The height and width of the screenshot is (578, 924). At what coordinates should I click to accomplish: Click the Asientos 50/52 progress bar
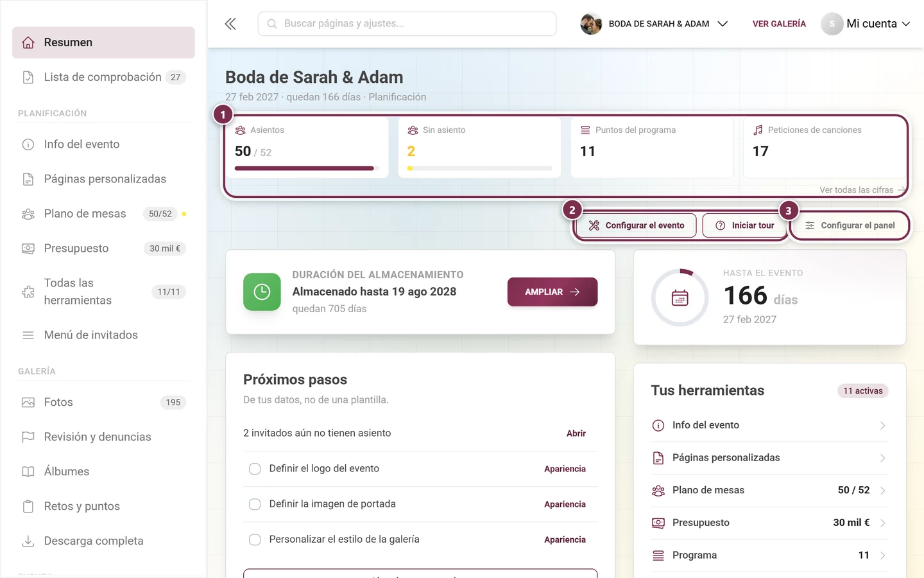pyautogui.click(x=307, y=168)
